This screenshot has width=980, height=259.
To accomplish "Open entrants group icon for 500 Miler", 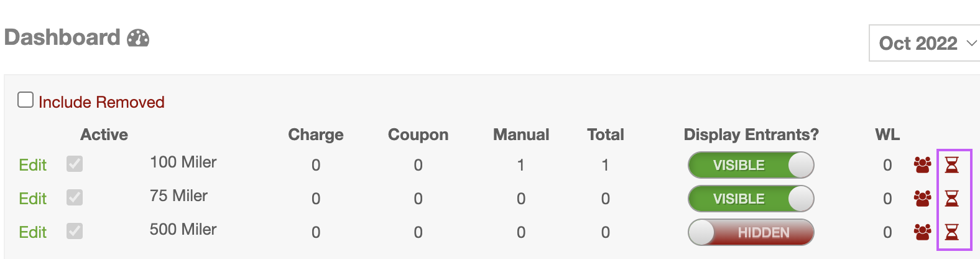I will tap(922, 232).
